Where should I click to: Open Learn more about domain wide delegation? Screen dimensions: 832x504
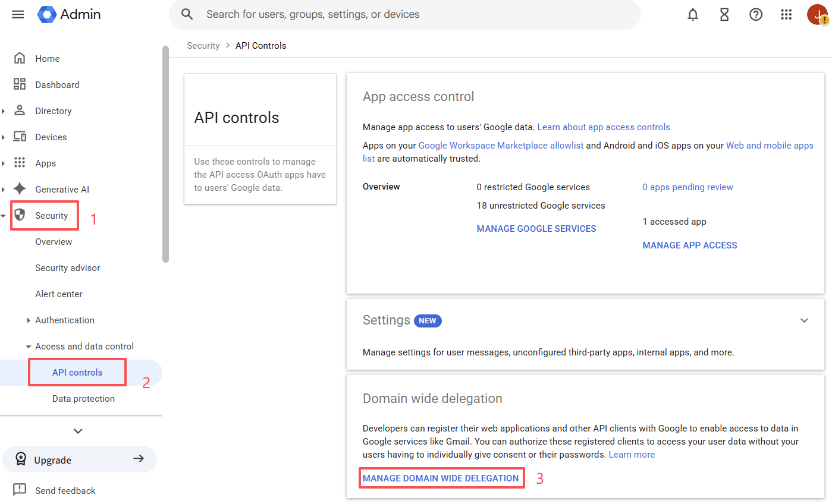(632, 454)
